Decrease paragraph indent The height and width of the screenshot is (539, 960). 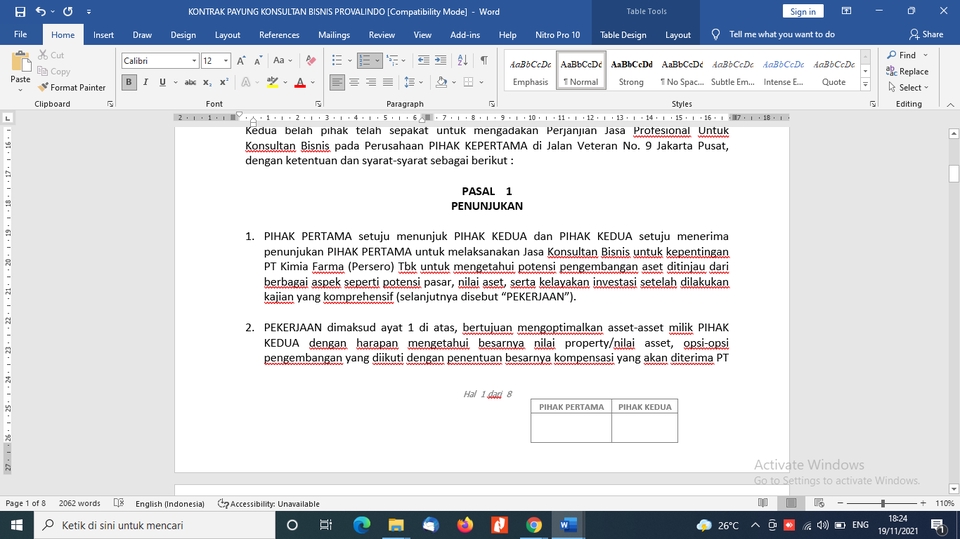[423, 60]
